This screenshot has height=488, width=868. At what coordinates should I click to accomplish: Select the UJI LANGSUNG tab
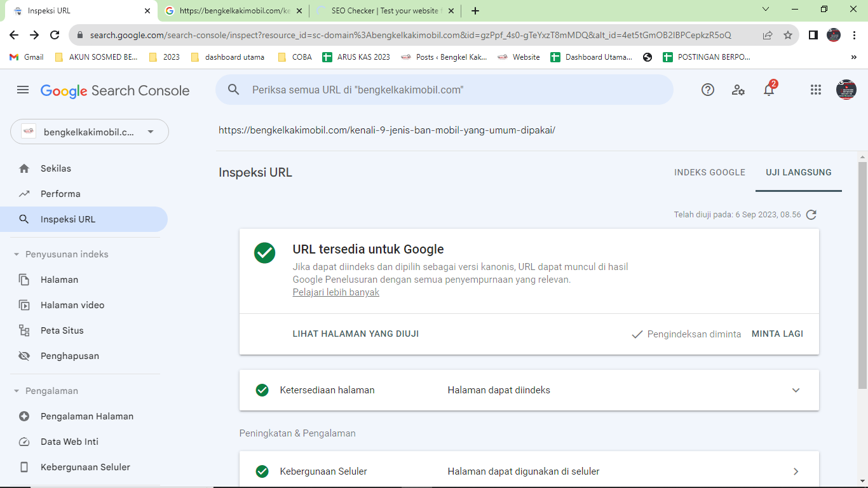799,172
